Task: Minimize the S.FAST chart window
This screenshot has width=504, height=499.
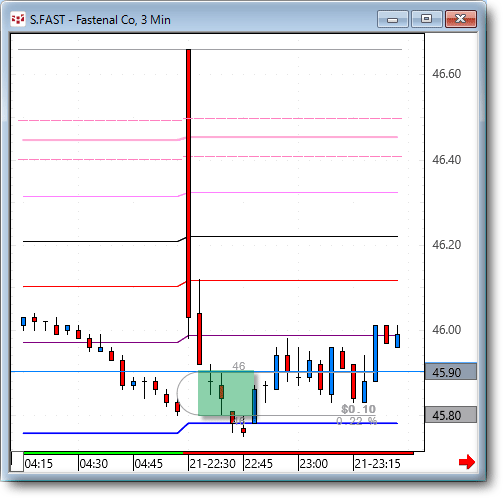Action: [x=393, y=19]
